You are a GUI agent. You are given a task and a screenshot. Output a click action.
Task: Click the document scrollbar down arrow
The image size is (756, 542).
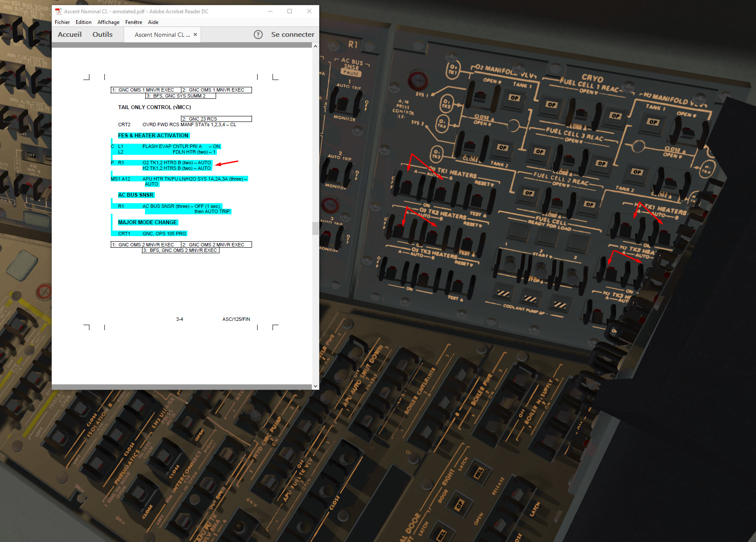pyautogui.click(x=315, y=386)
